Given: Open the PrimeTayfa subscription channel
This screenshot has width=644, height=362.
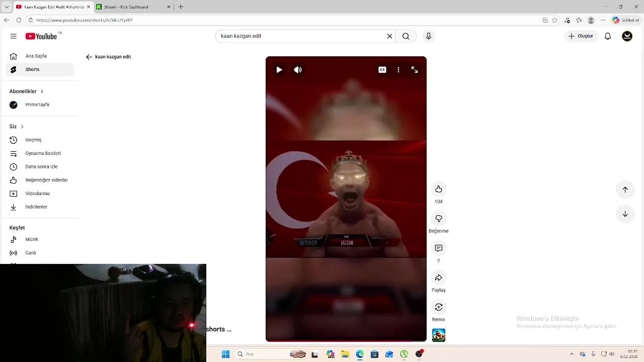Looking at the screenshot, I should coord(39,105).
